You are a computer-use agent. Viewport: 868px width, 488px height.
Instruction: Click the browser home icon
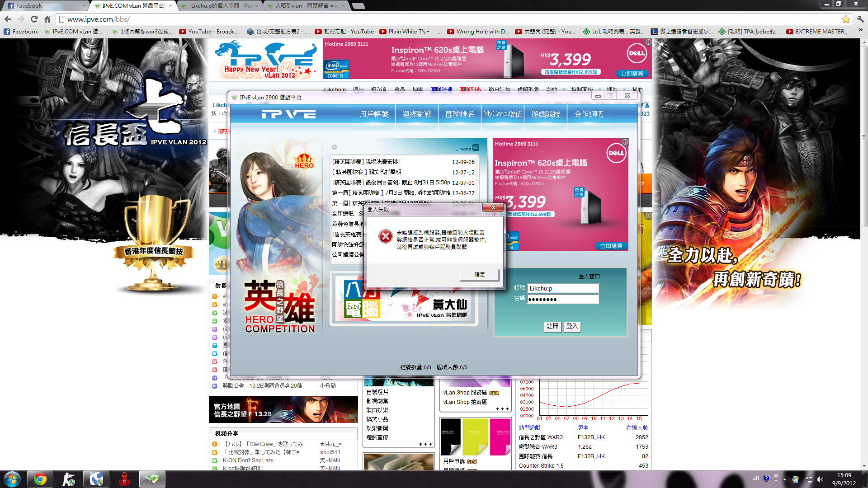pyautogui.click(x=47, y=19)
